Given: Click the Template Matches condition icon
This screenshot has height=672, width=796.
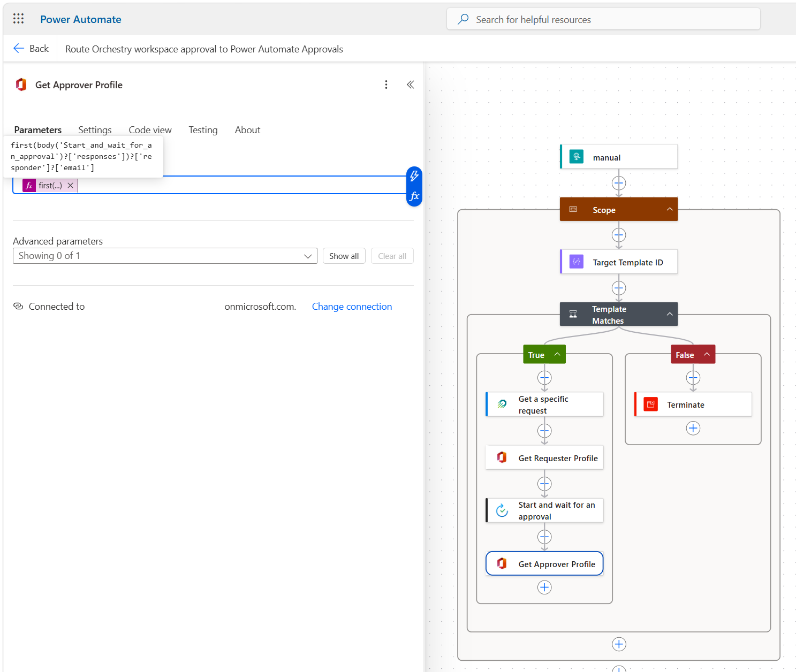Looking at the screenshot, I should coord(573,314).
